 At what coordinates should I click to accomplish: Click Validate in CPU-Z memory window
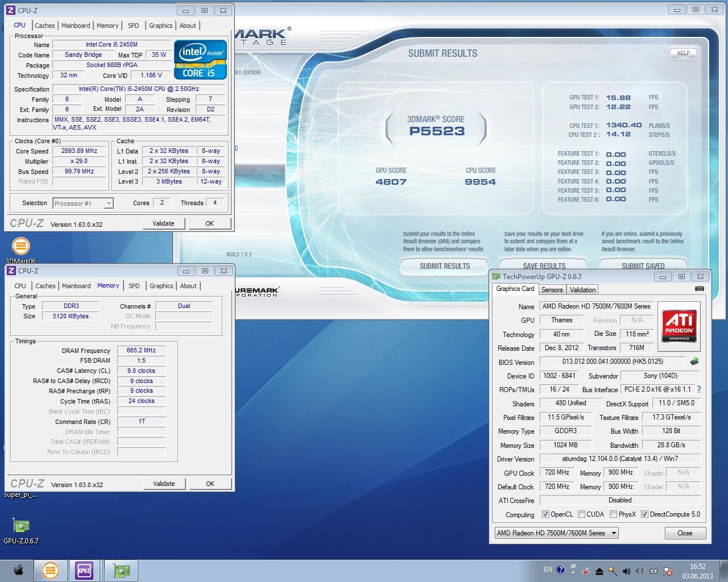point(164,484)
